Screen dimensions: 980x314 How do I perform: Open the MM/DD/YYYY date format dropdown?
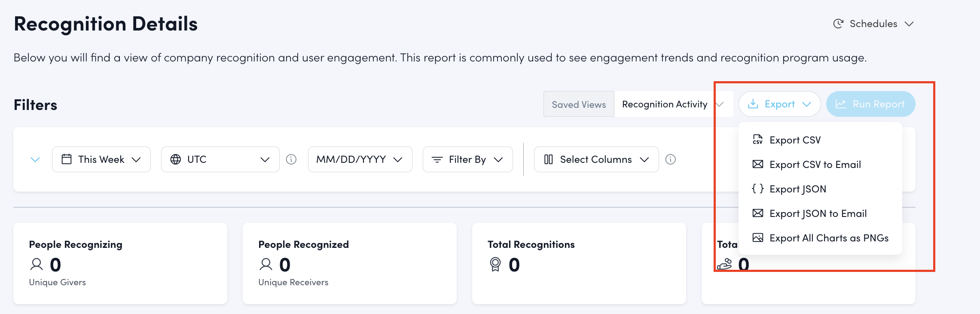(360, 159)
